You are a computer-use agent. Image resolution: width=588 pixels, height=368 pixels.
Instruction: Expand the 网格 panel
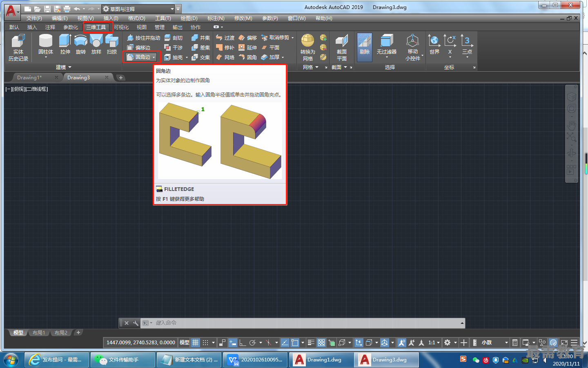click(x=311, y=67)
